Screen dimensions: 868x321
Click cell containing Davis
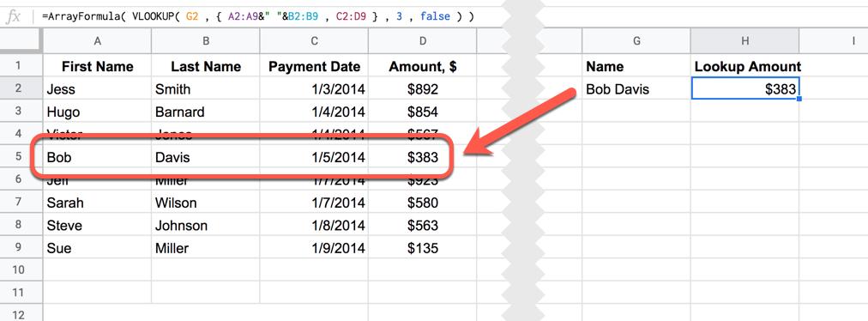(205, 157)
